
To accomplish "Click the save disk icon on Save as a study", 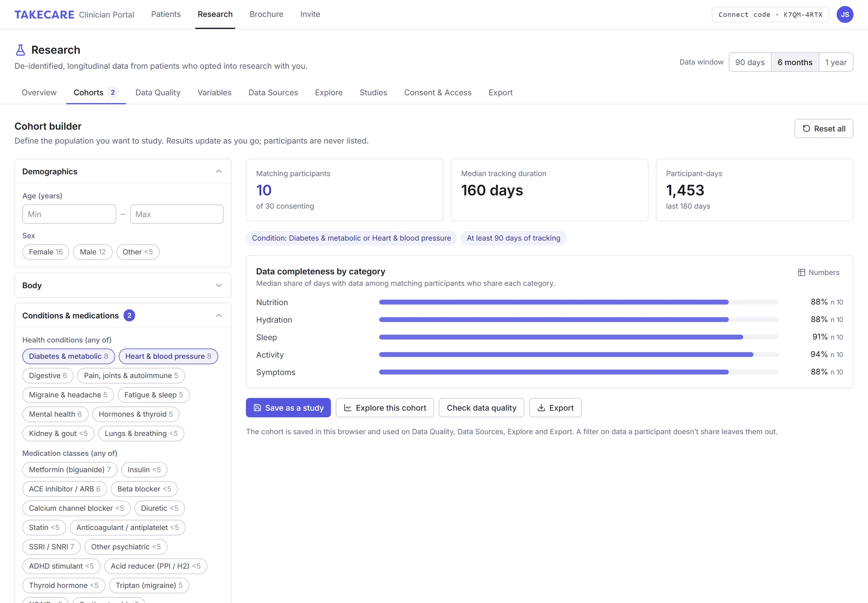I will coord(257,408).
